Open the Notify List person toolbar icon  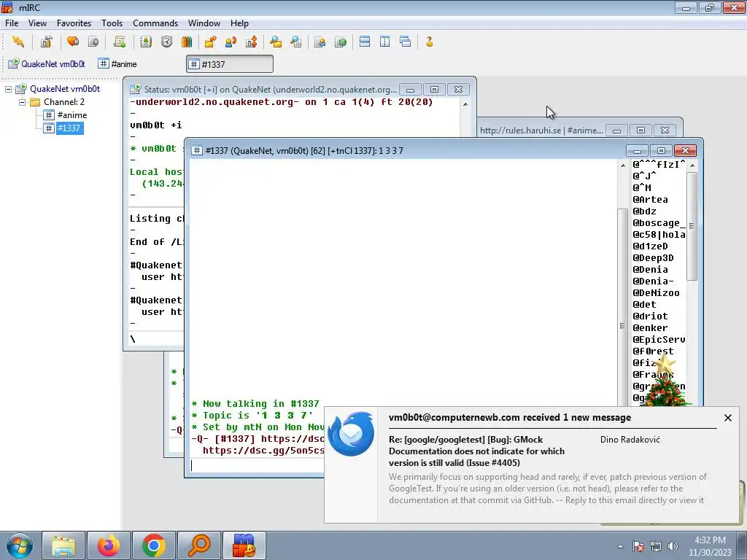click(320, 42)
